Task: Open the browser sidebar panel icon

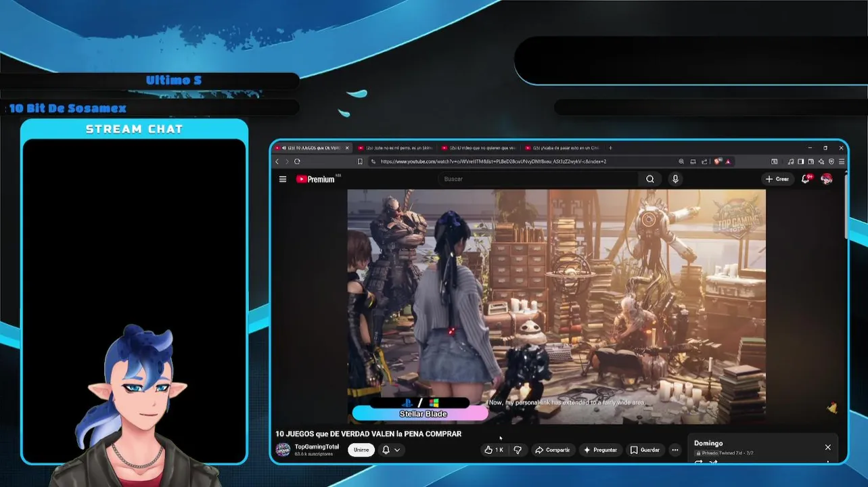Action: pos(800,162)
